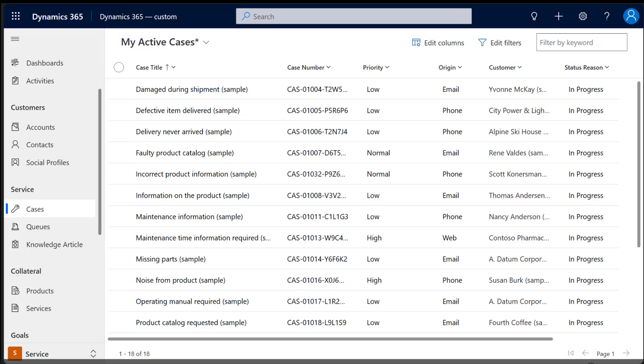
Task: Expand the Priority column filter
Action: (x=388, y=67)
